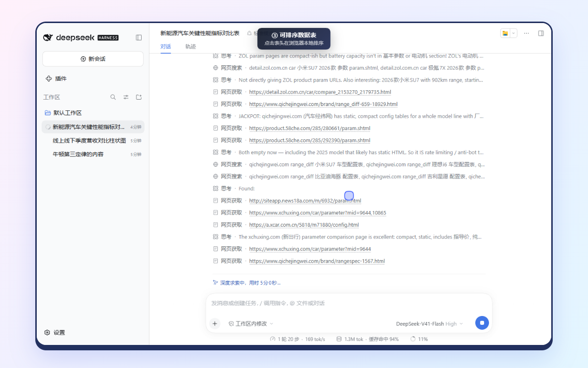Open link product.58che.com/285/292390/param.shtml

310,140
